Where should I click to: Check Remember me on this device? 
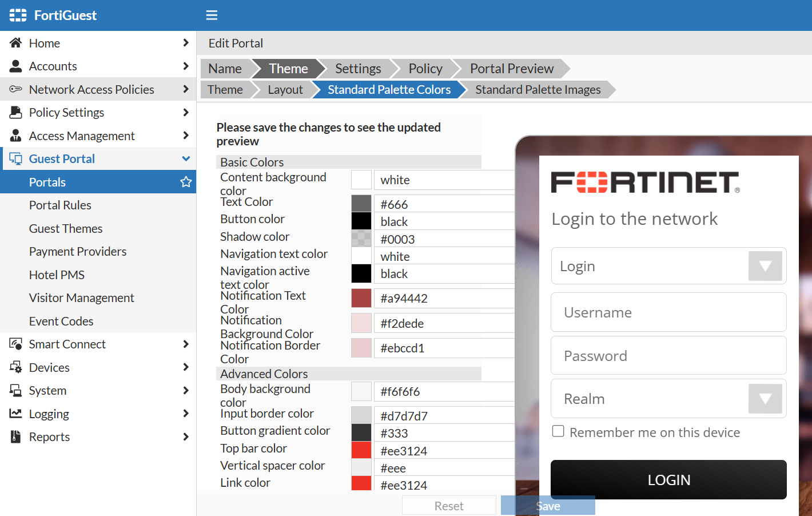coord(558,431)
